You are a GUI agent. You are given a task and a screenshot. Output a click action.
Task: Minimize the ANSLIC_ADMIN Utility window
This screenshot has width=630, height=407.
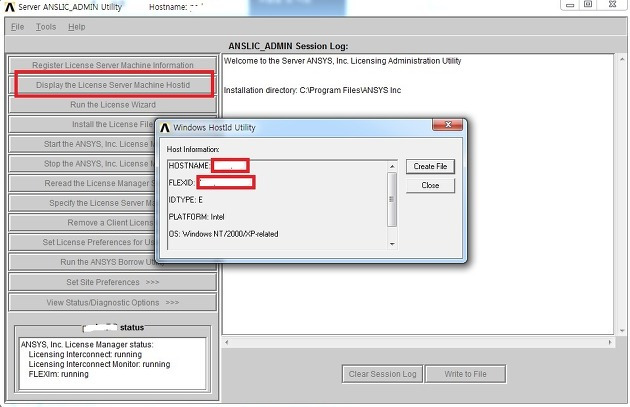[x=570, y=5]
